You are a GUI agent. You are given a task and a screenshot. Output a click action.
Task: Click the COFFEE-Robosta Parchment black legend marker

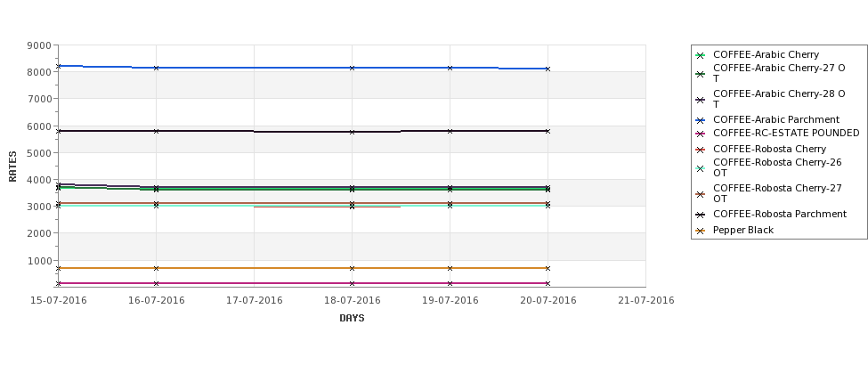coord(701,215)
